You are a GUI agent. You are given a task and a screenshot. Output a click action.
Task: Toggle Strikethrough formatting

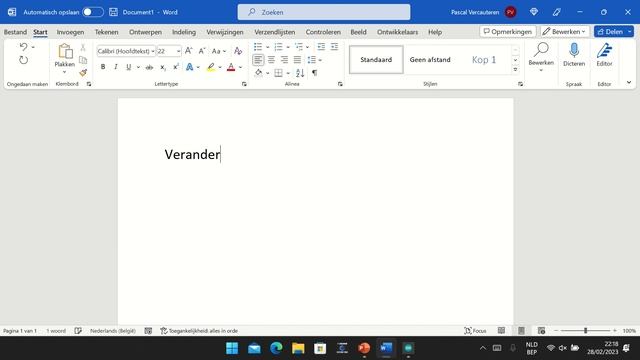click(x=149, y=67)
